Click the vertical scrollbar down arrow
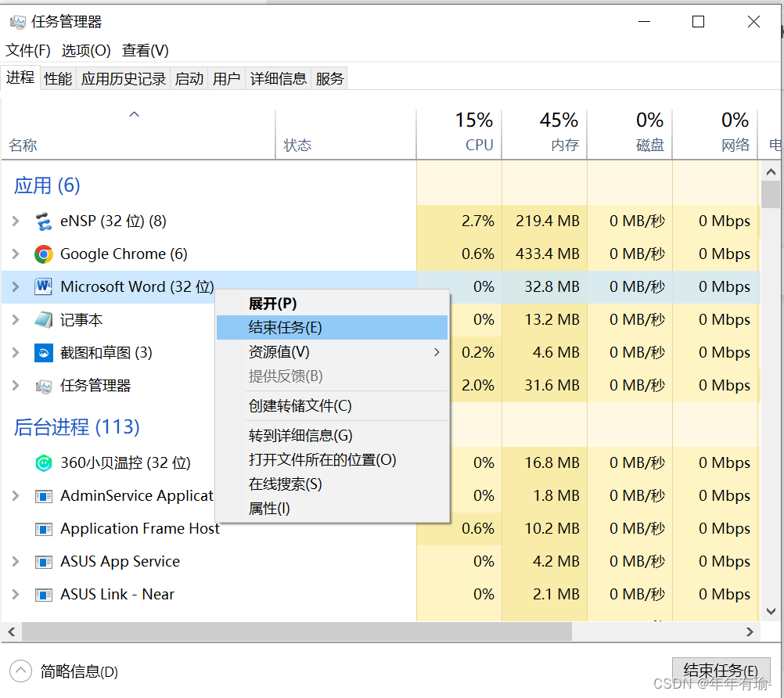 tap(771, 611)
